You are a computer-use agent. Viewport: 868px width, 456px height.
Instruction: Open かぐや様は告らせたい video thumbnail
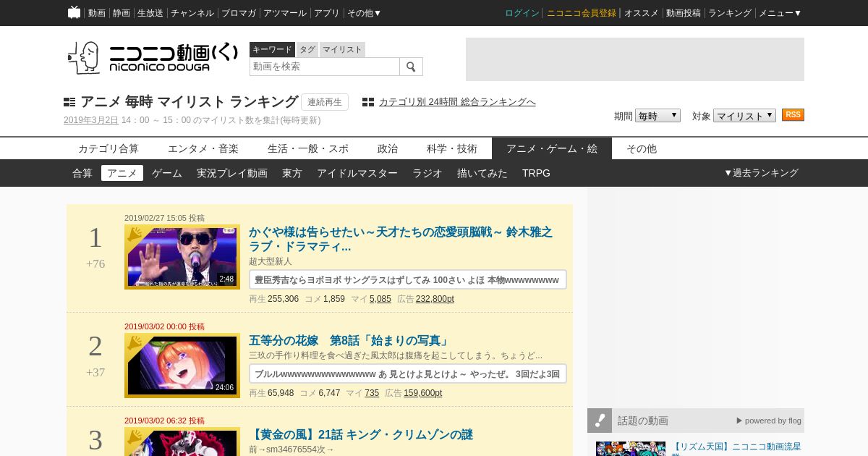(182, 257)
